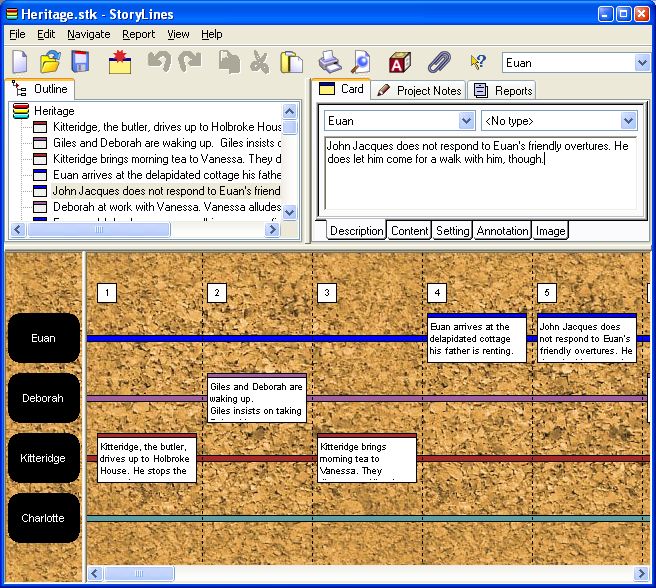Switch to the Reports tab

(502, 90)
